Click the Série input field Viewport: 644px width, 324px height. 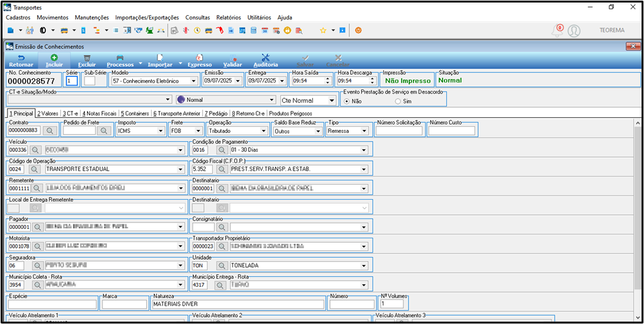coord(72,81)
